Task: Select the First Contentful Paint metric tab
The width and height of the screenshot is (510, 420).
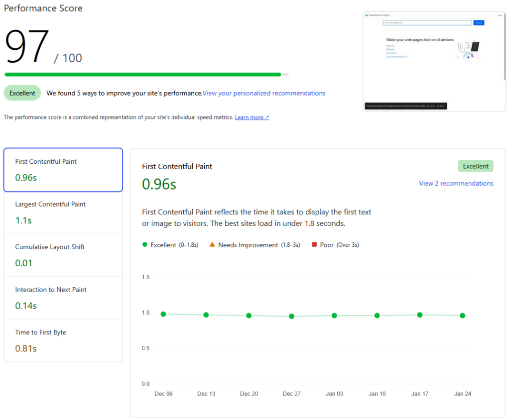Action: coord(63,170)
